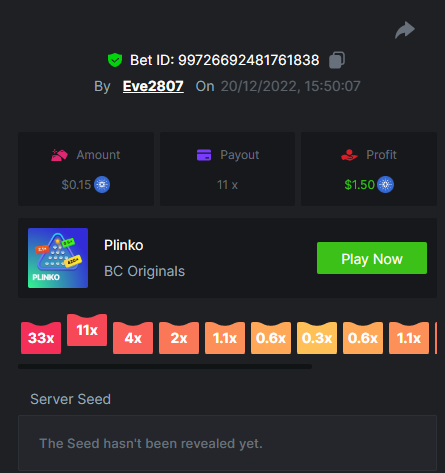Click the share arrow icon
This screenshot has width=445, height=473.
pos(405,30)
